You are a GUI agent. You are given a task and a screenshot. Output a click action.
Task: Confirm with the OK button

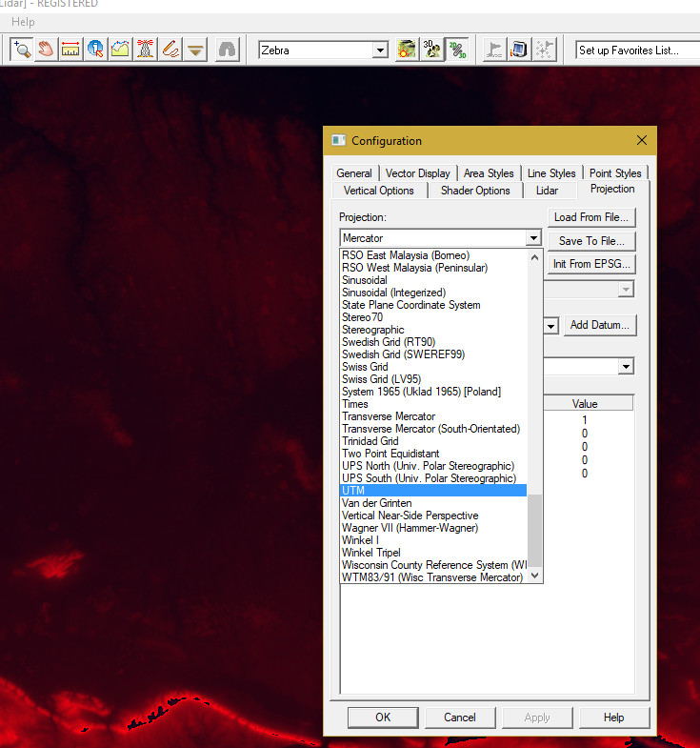click(x=383, y=718)
